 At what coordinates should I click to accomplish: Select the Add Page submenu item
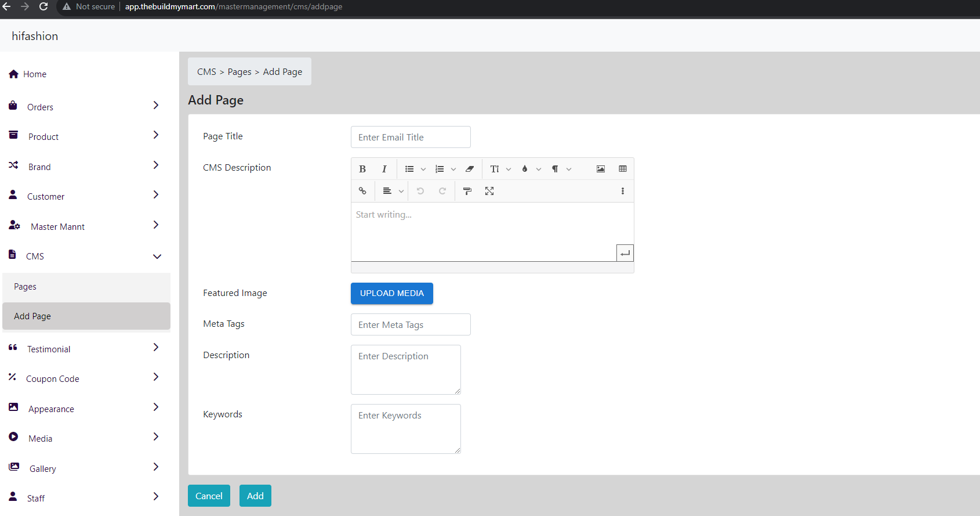tap(86, 316)
